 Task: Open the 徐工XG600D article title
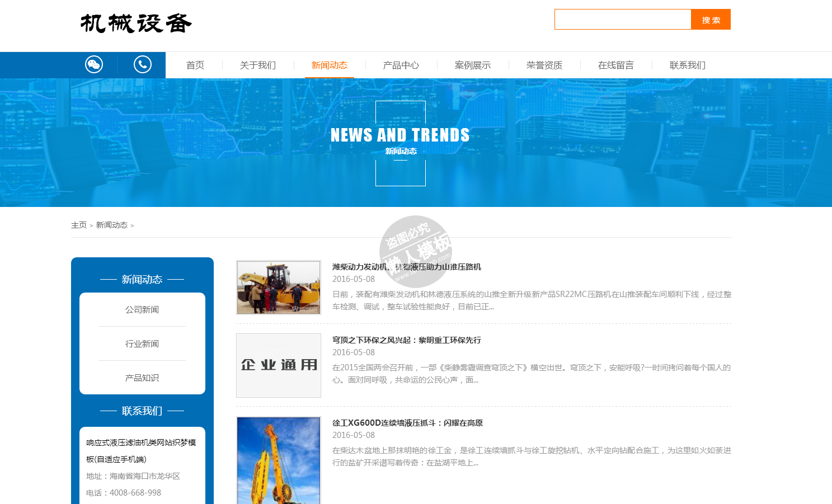point(407,423)
